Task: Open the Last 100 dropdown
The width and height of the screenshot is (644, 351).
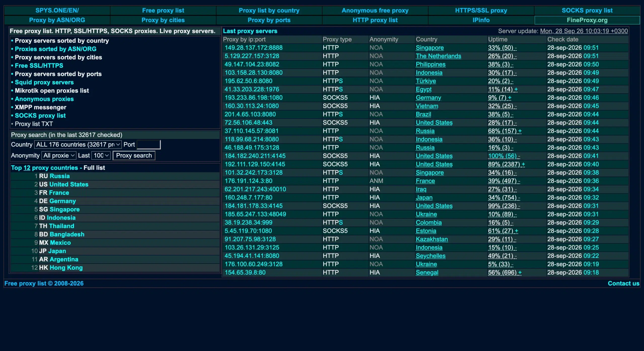Action: point(101,155)
